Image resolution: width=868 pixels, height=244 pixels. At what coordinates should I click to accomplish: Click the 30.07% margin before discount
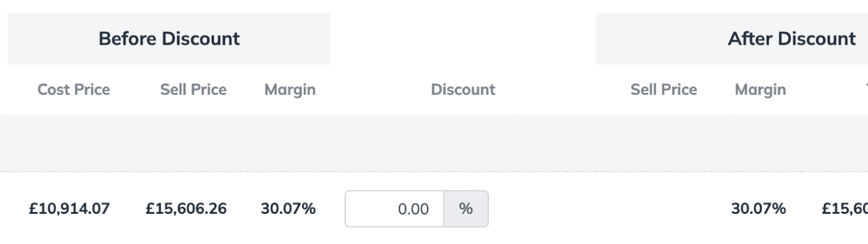point(288,209)
